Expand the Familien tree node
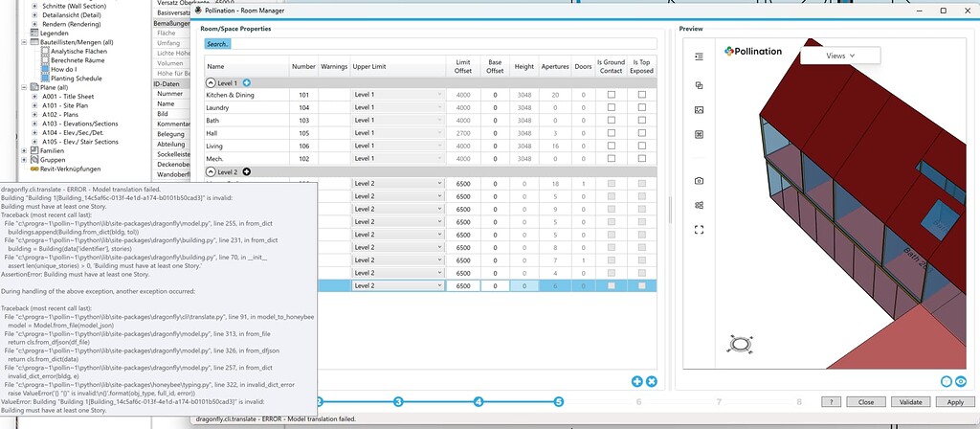The width and height of the screenshot is (980, 429). (25, 150)
